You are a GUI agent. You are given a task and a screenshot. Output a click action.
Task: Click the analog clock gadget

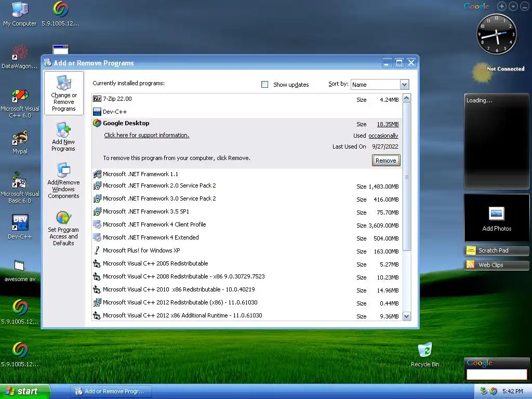pyautogui.click(x=497, y=34)
